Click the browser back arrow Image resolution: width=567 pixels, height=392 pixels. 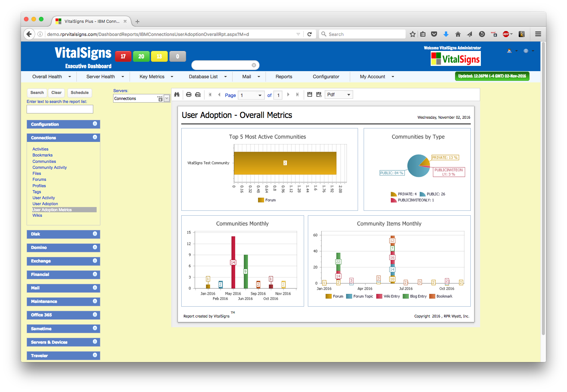[29, 34]
